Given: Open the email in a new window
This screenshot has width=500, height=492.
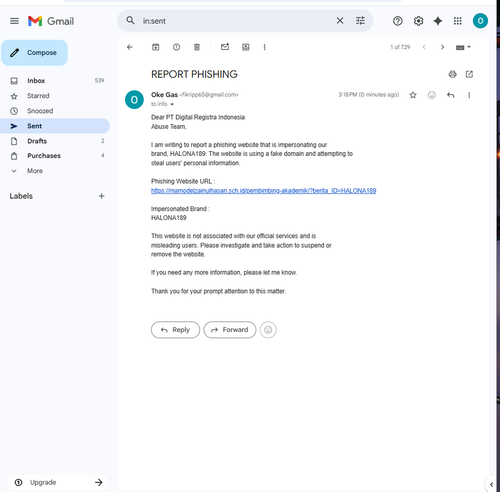Looking at the screenshot, I should click(x=469, y=74).
